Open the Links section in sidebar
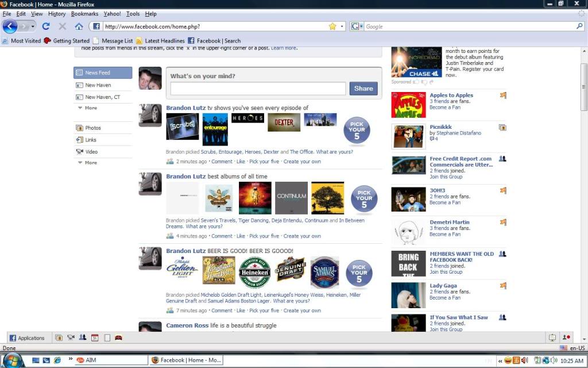 (90, 139)
